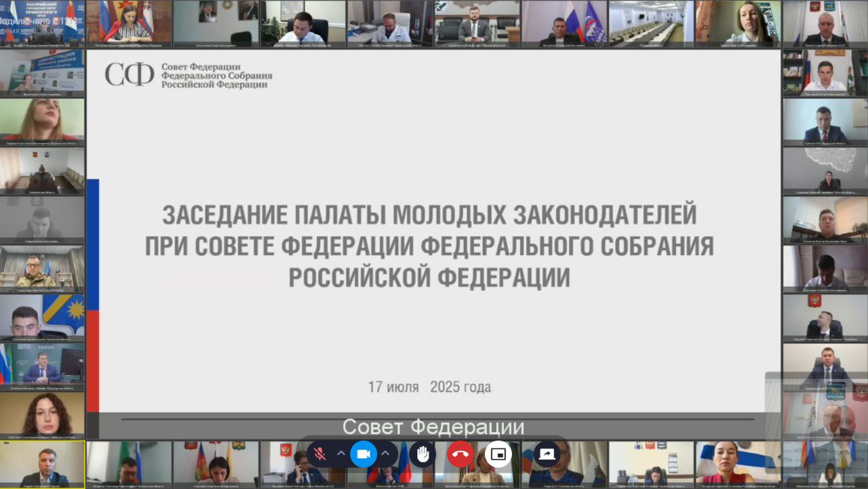Viewport: 868px width, 489px height.
Task: Select thumbnail of man beside yellow sun emblem
Action: (x=42, y=317)
